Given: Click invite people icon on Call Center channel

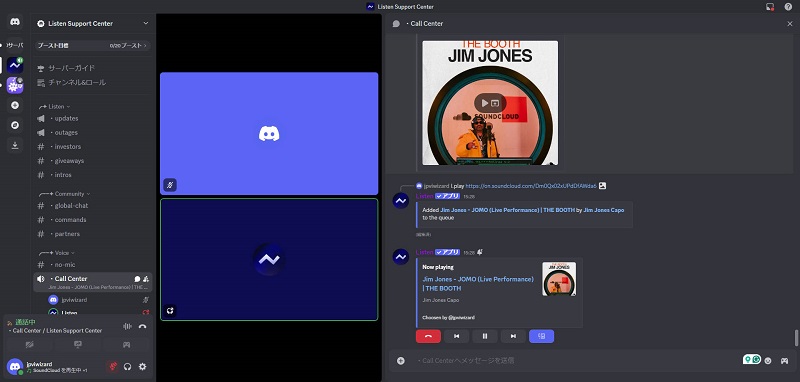Looking at the screenshot, I should point(146,279).
